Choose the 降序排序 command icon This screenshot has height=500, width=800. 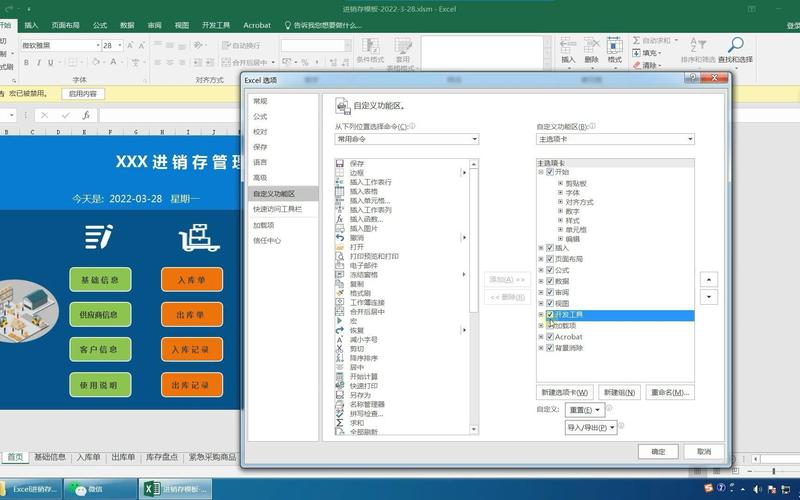coord(339,358)
